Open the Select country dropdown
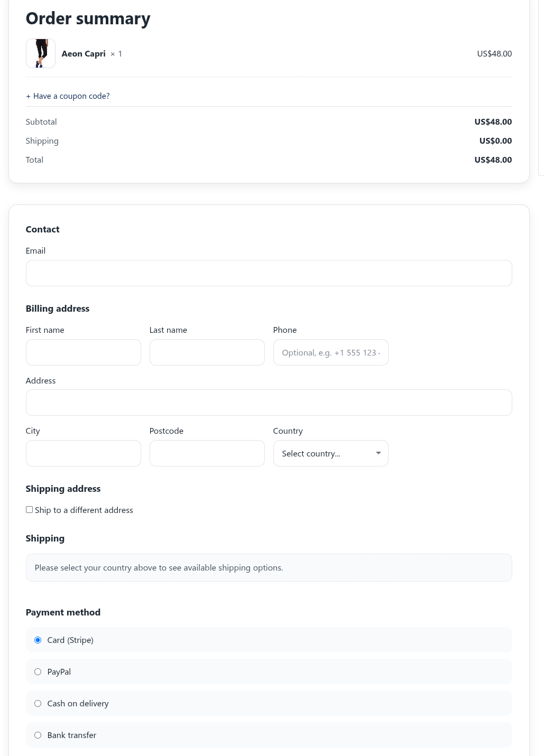 330,453
